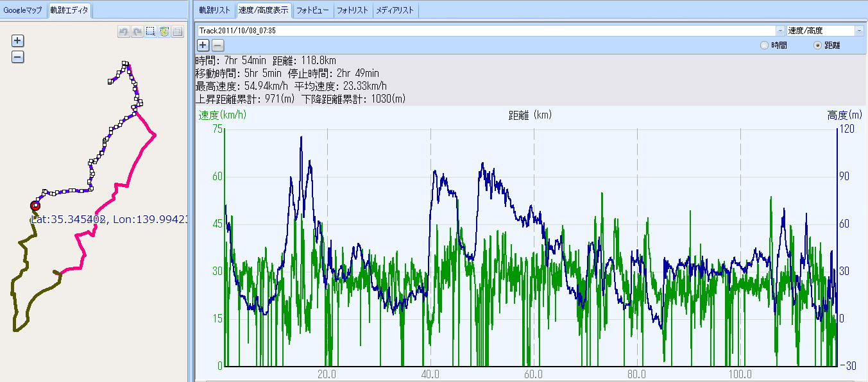Select 時間 radio button for graph axis

coord(763,46)
